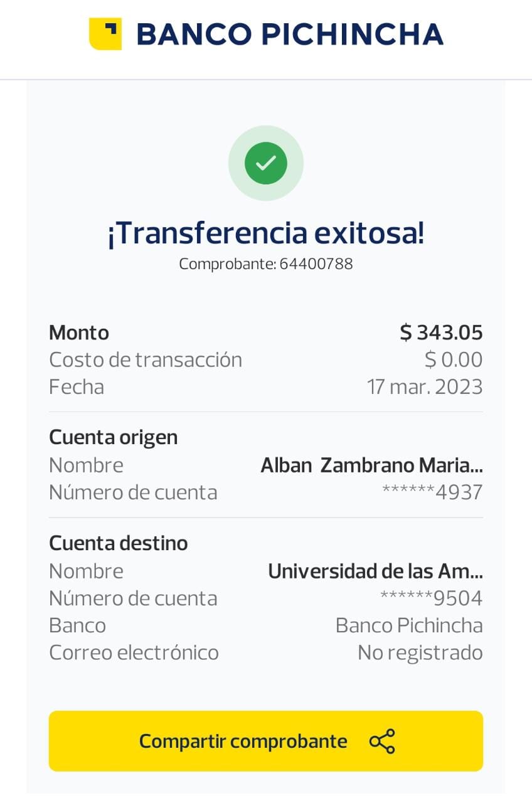The width and height of the screenshot is (532, 803).
Task: Click the Correo electrónico label
Action: point(134,653)
